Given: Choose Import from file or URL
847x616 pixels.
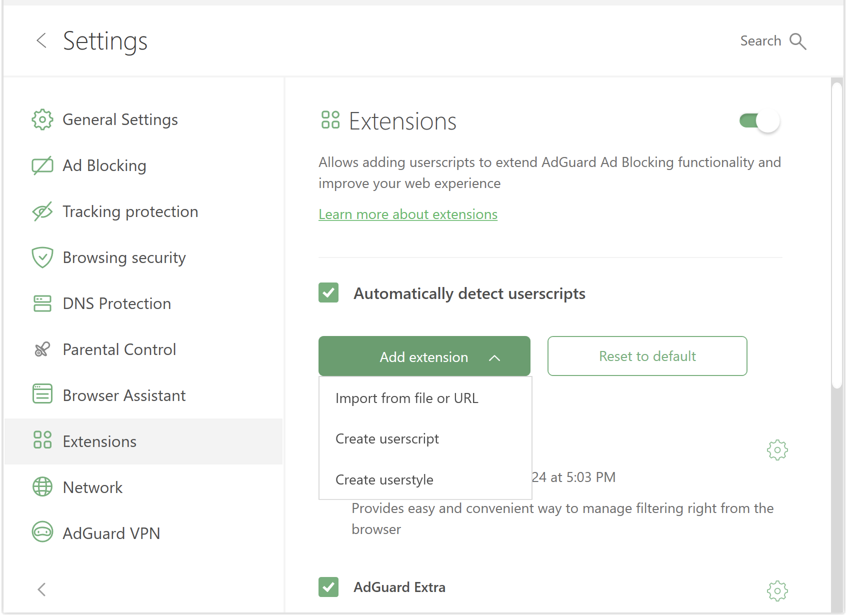Looking at the screenshot, I should point(407,398).
